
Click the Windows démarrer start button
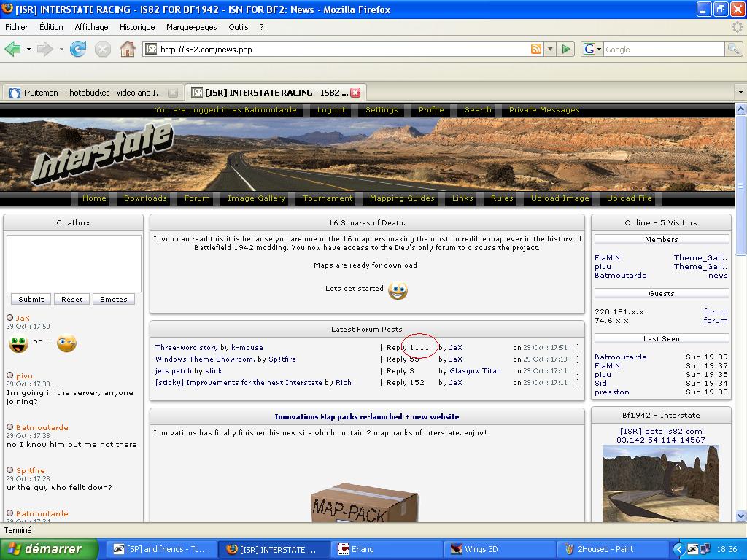click(x=49, y=549)
